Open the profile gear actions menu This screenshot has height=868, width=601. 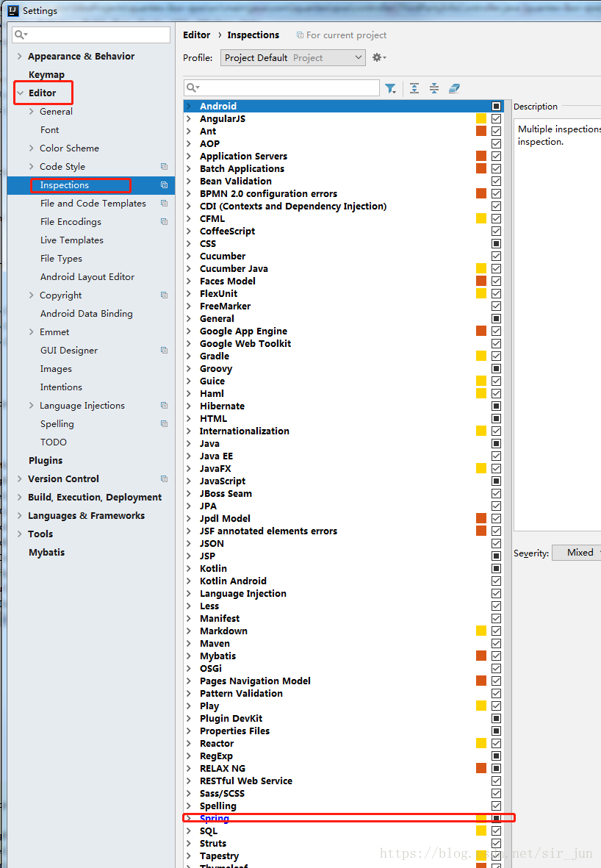(x=379, y=57)
